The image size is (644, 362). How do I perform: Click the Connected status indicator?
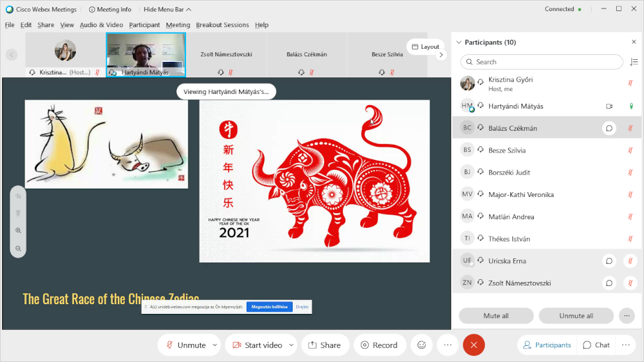click(x=562, y=9)
